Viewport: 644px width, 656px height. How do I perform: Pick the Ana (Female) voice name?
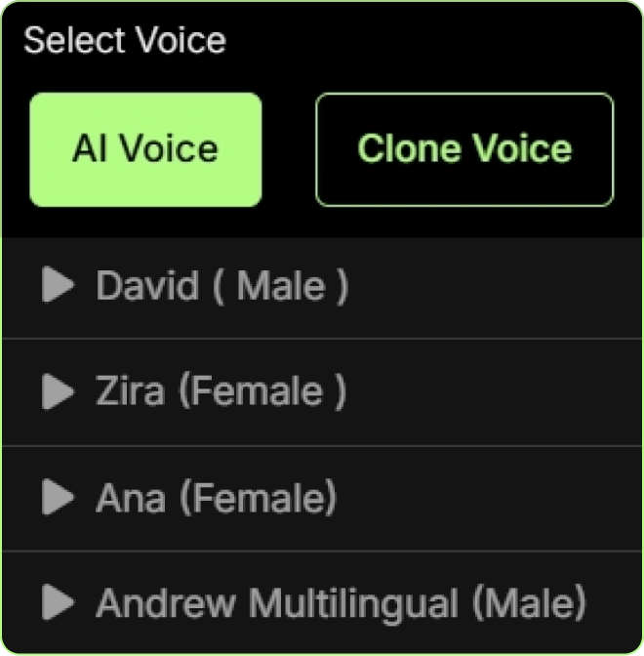tap(216, 498)
